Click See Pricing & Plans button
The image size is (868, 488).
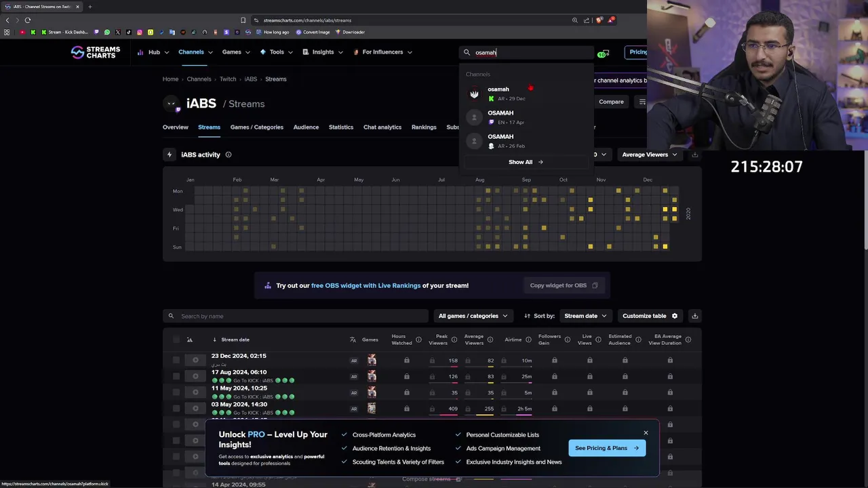point(607,448)
